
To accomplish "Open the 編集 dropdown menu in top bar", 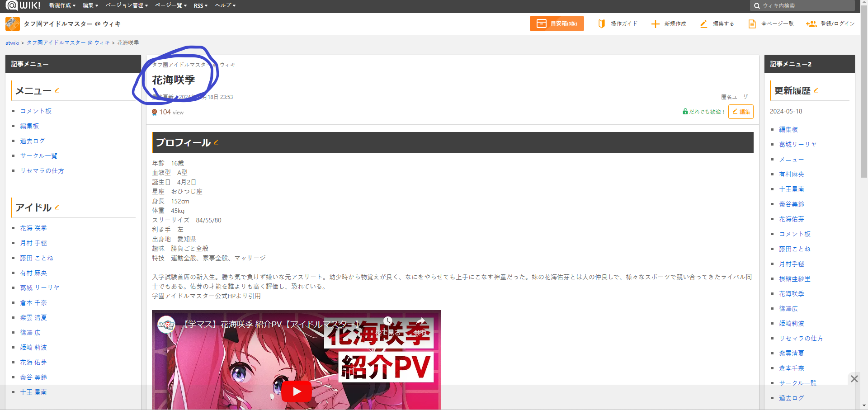I will pos(90,5).
